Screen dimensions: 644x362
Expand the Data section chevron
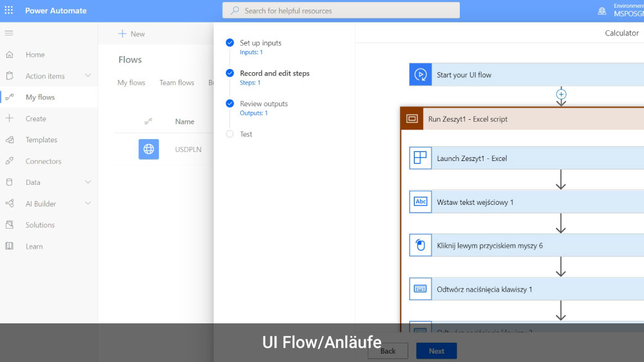tap(88, 182)
